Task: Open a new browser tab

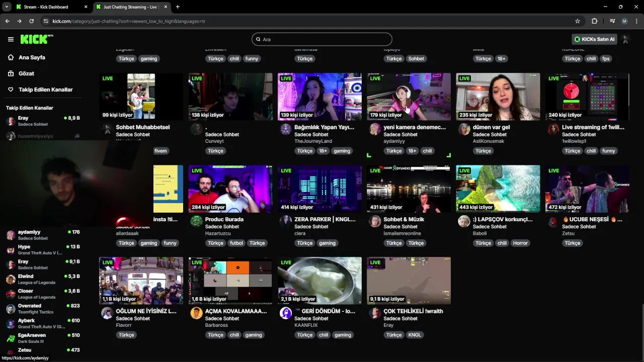Action: coord(178,7)
